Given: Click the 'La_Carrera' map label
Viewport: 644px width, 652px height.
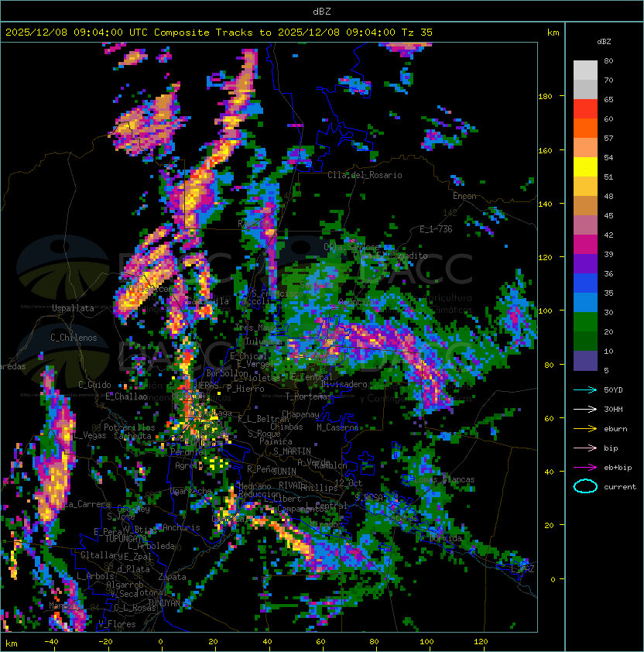Looking at the screenshot, I should pos(87,504).
